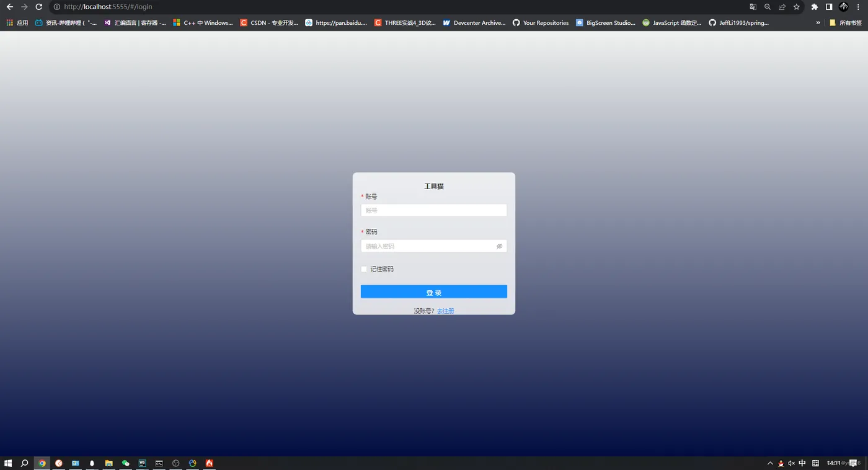Viewport: 868px width, 470px height.
Task: Open the CSDN 专业开发 bookmark
Action: pyautogui.click(x=269, y=23)
